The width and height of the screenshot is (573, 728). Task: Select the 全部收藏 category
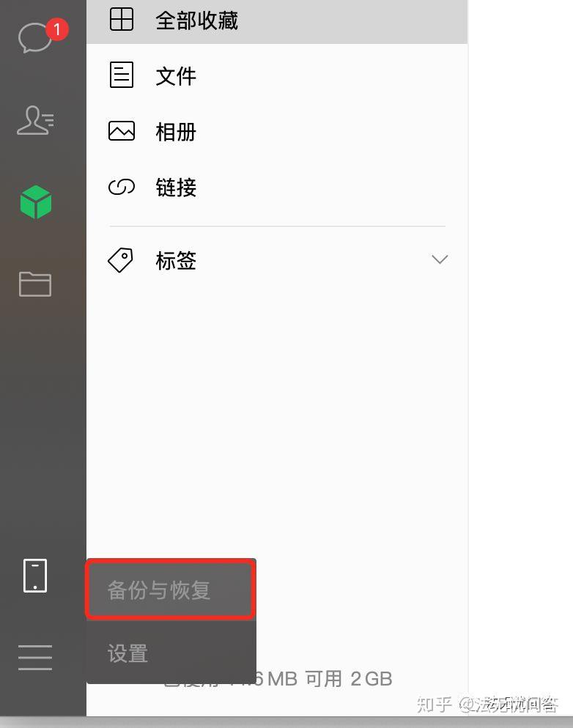pyautogui.click(x=277, y=21)
